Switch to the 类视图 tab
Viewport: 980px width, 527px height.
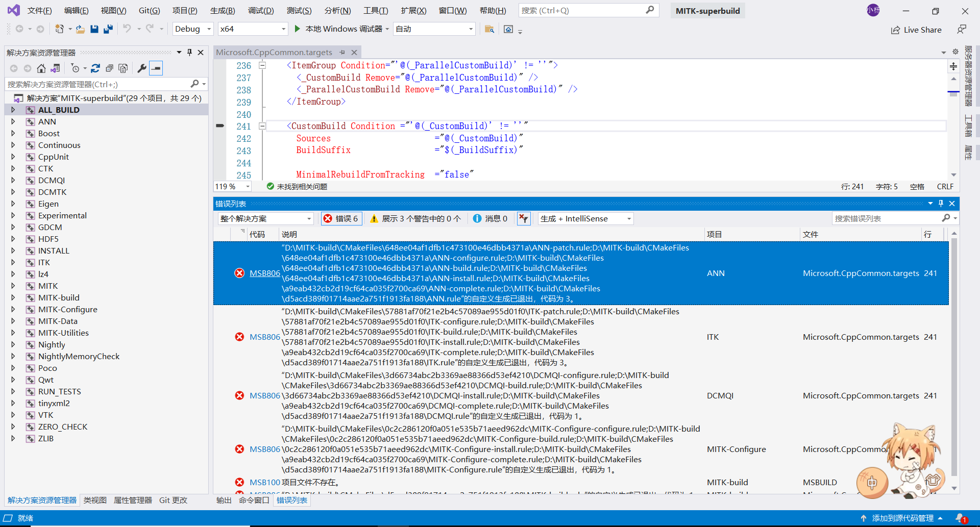pos(95,500)
